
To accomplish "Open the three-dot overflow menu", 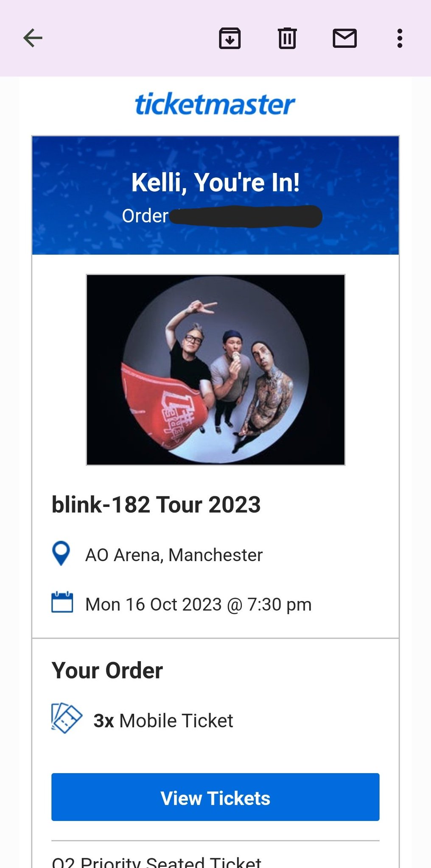I will point(400,38).
